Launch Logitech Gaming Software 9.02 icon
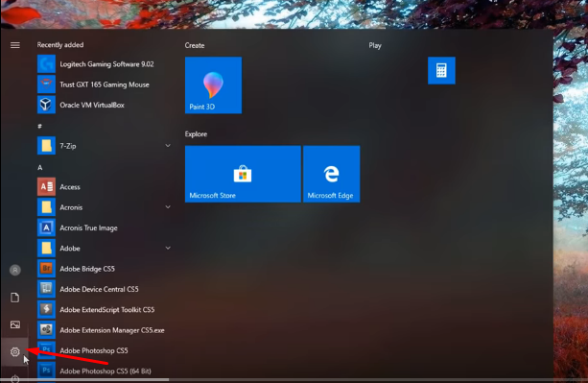The image size is (588, 383). [x=46, y=64]
